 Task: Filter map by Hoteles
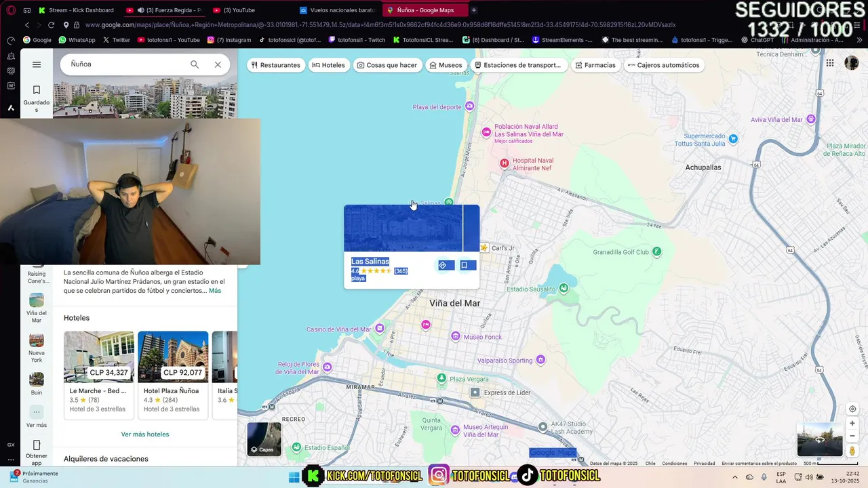(x=329, y=65)
